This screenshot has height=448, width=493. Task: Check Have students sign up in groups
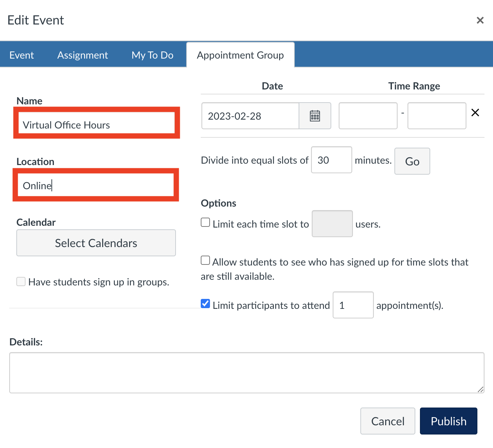click(x=21, y=282)
